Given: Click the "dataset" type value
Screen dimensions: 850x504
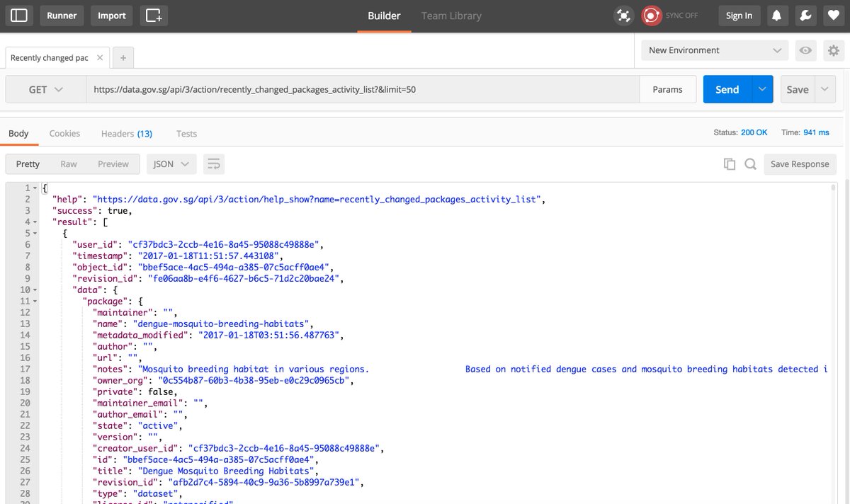Looking at the screenshot, I should tap(157, 494).
